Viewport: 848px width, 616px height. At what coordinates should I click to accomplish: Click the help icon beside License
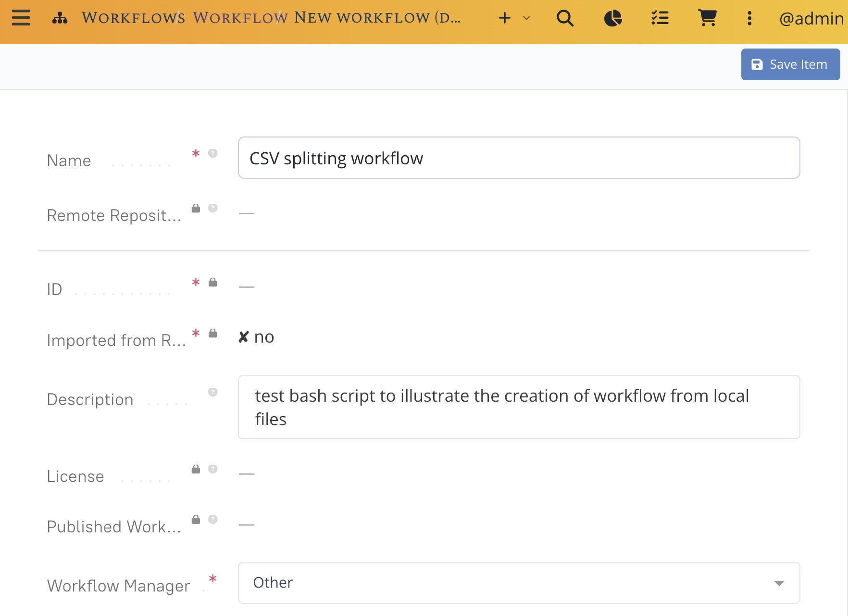(213, 469)
